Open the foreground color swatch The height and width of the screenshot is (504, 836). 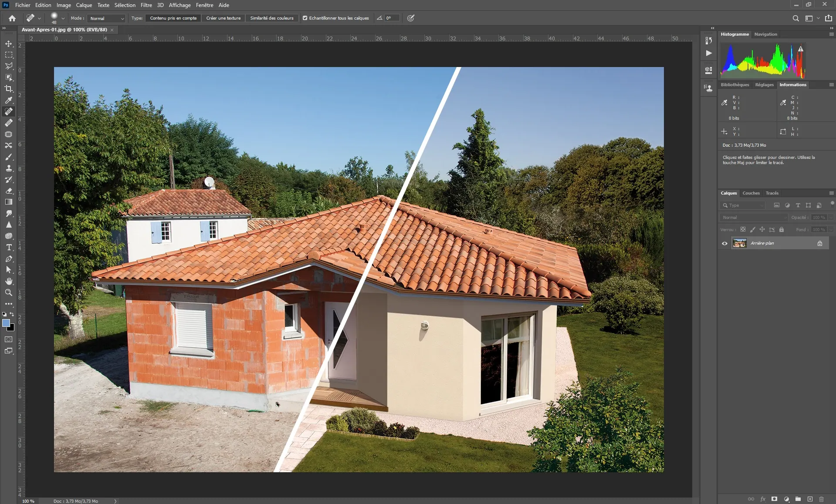point(6,323)
